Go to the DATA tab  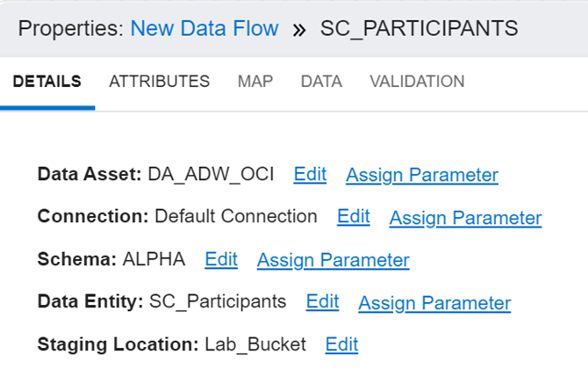(x=321, y=82)
